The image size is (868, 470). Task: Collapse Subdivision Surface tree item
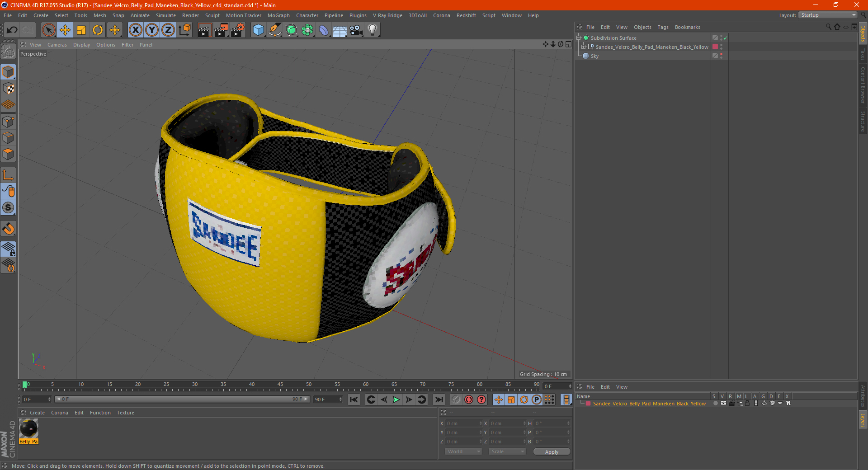pyautogui.click(x=578, y=38)
